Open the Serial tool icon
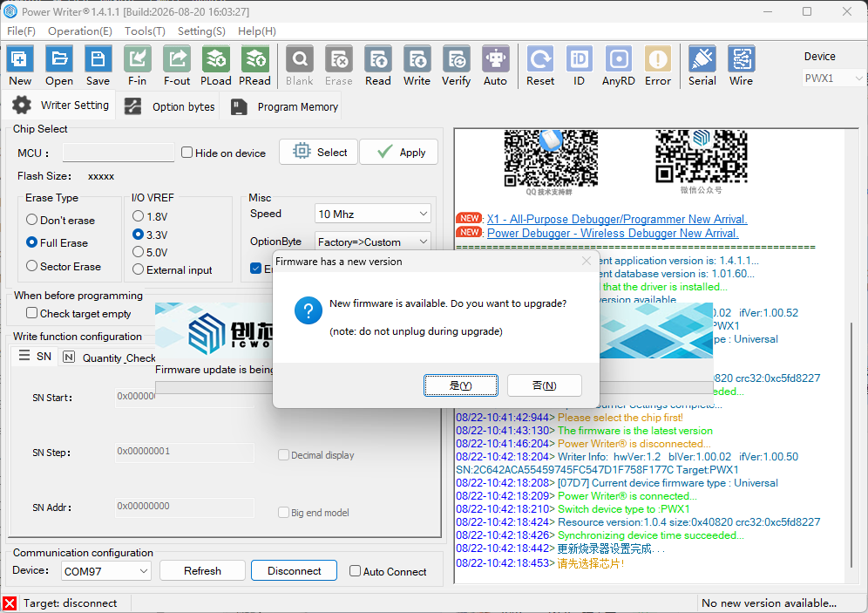 (x=702, y=59)
